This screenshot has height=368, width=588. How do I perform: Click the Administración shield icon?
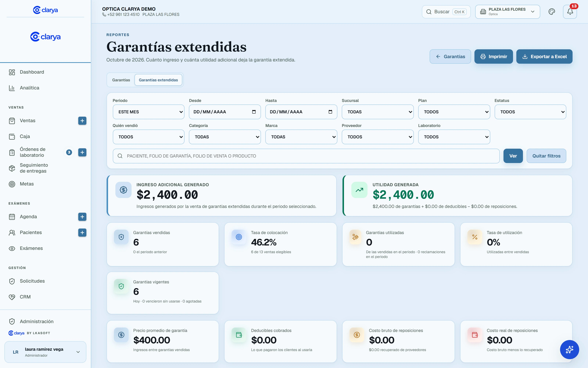point(12,321)
